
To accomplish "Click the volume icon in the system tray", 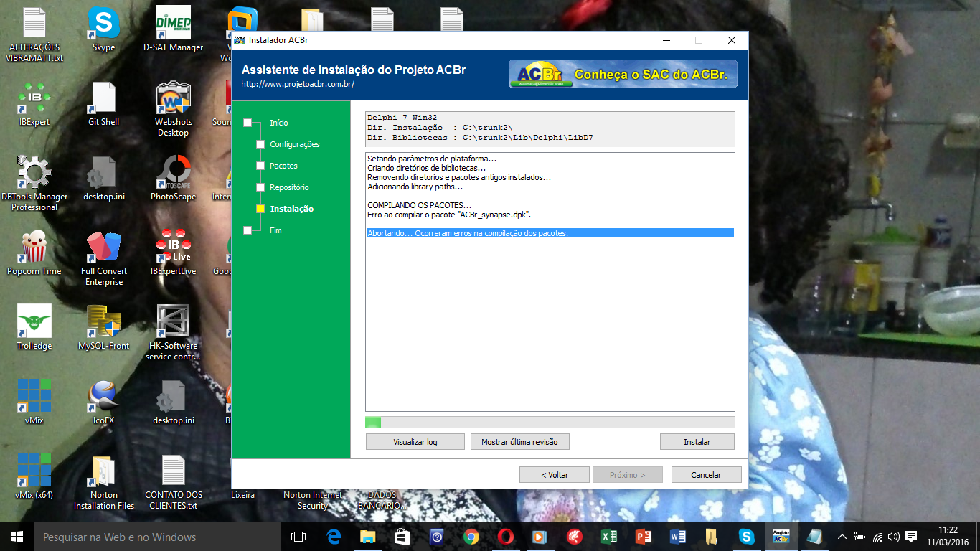I will click(894, 537).
